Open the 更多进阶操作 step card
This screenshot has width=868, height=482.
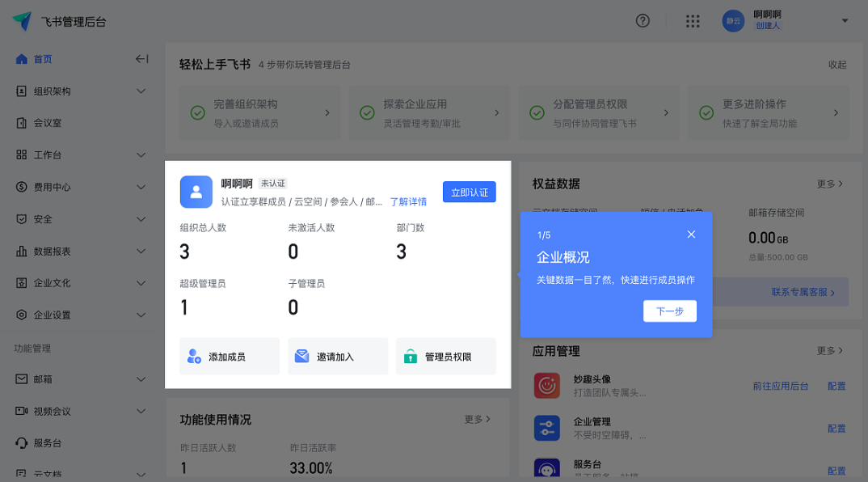pyautogui.click(x=769, y=112)
